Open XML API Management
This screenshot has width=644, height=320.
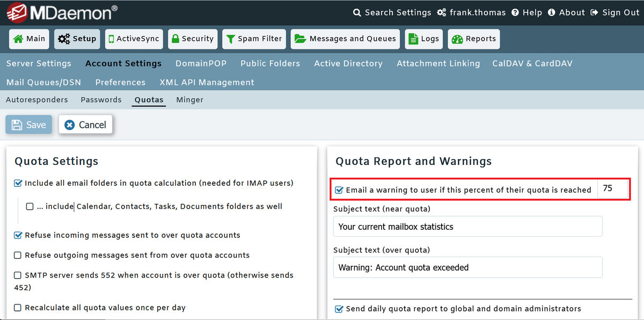[207, 82]
